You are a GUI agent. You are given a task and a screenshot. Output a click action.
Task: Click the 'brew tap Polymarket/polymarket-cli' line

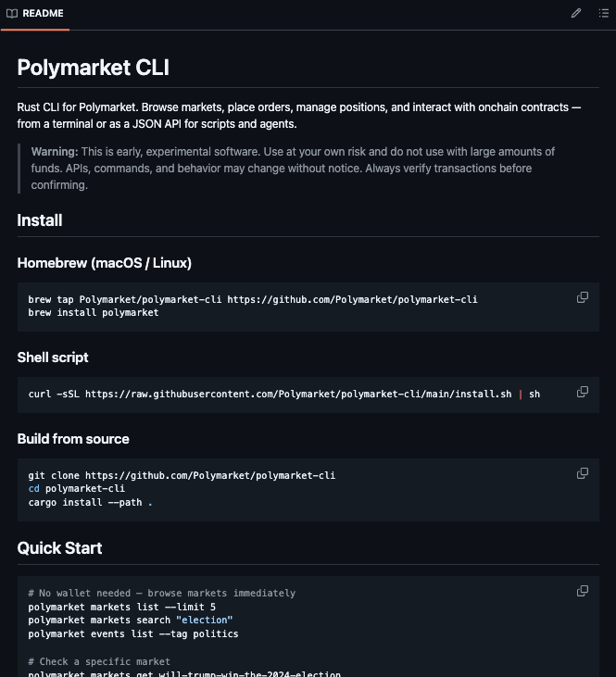tap(253, 300)
